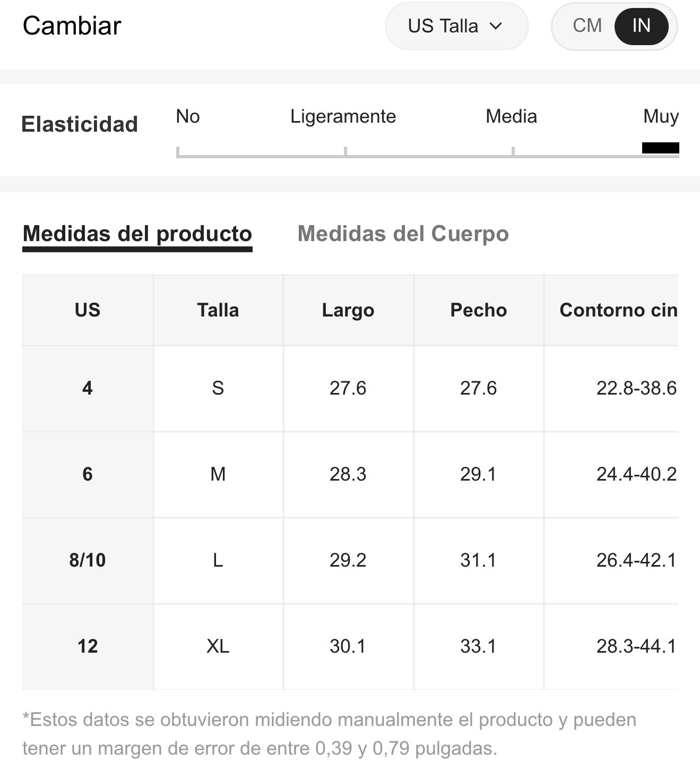Click the chevron arrow beside US Talla
700x778 pixels.
(496, 26)
